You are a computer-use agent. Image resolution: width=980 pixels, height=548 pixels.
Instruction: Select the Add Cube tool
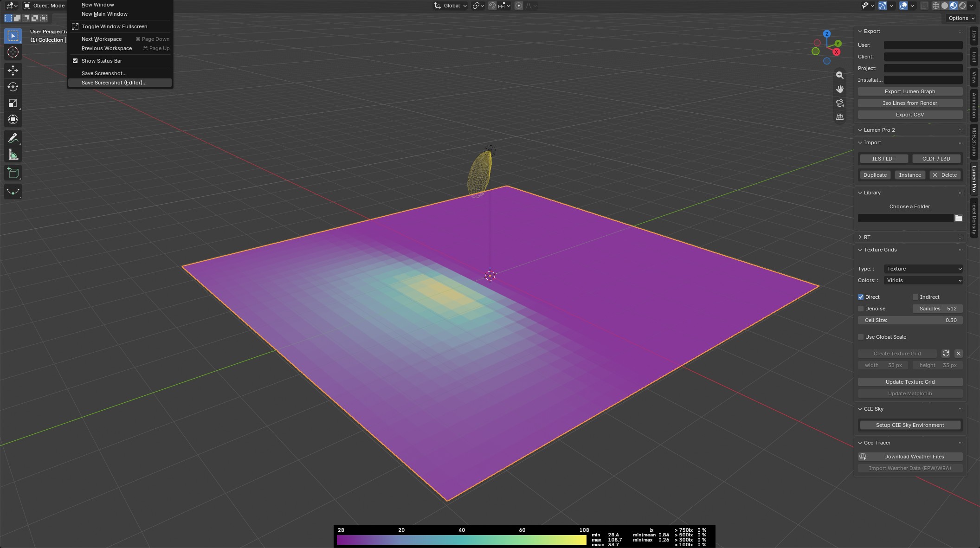tap(13, 173)
